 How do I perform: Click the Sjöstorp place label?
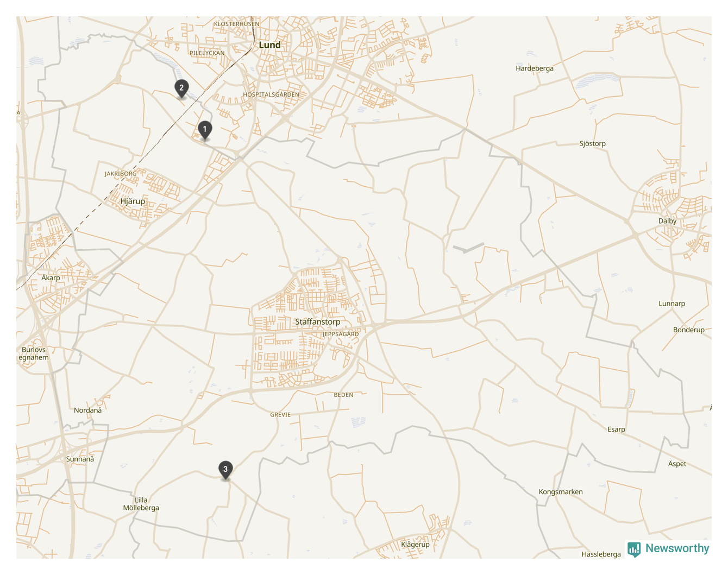tap(593, 144)
